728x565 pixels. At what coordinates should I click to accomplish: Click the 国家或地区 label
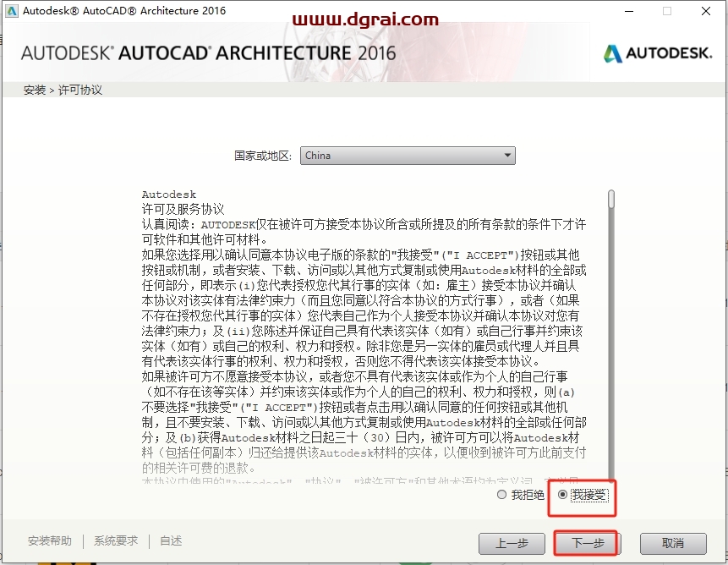[263, 156]
